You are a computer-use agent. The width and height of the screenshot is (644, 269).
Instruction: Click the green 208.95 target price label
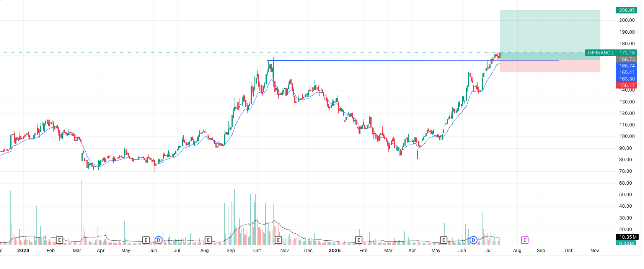pos(627,10)
